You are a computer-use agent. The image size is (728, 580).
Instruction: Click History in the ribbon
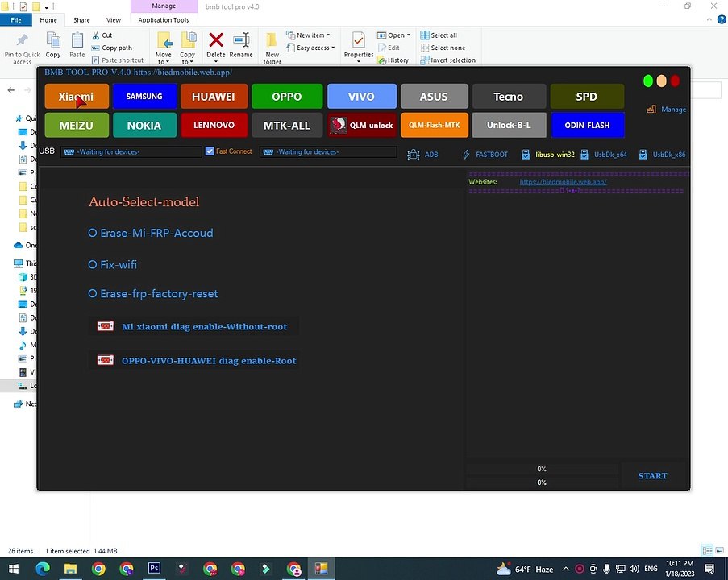pyautogui.click(x=393, y=60)
